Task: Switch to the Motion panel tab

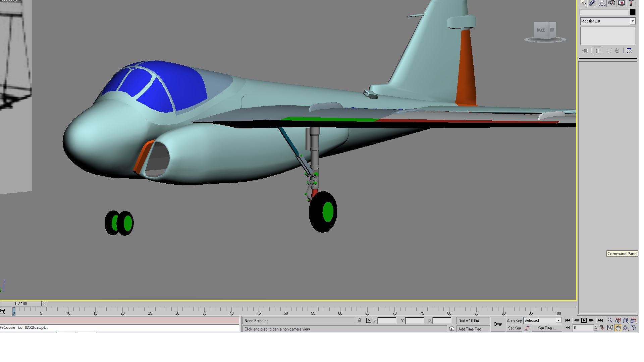Action: click(612, 3)
